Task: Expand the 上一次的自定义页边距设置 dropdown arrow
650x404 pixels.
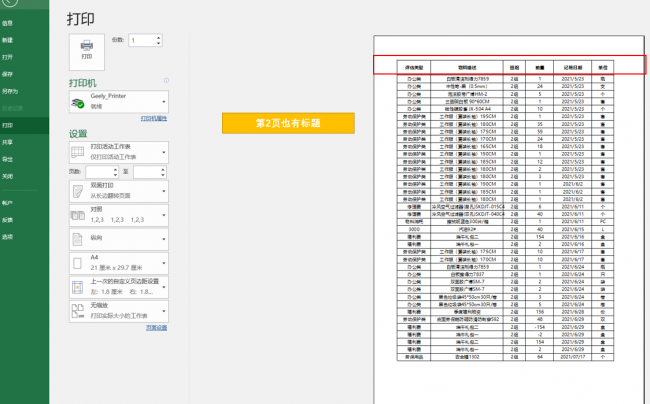Action: coord(164,287)
